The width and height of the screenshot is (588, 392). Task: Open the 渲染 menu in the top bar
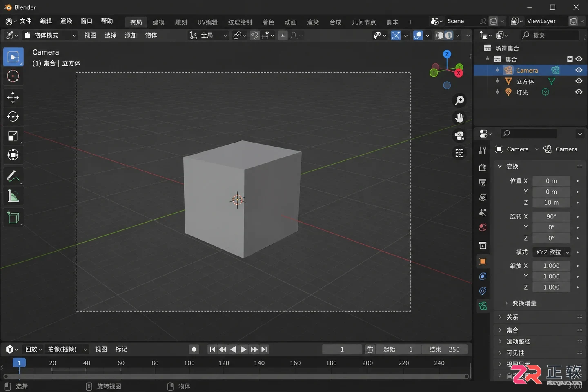click(66, 21)
